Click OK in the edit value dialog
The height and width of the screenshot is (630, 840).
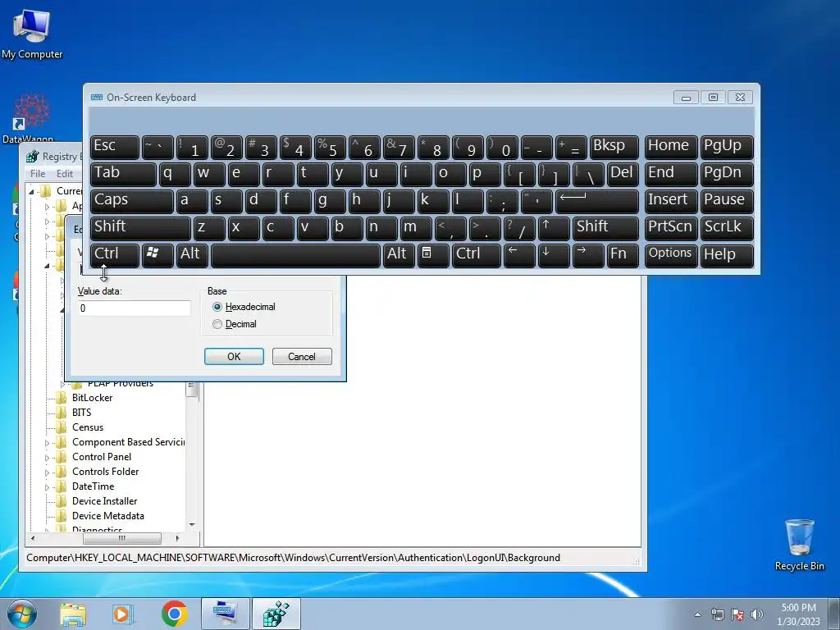click(x=234, y=357)
